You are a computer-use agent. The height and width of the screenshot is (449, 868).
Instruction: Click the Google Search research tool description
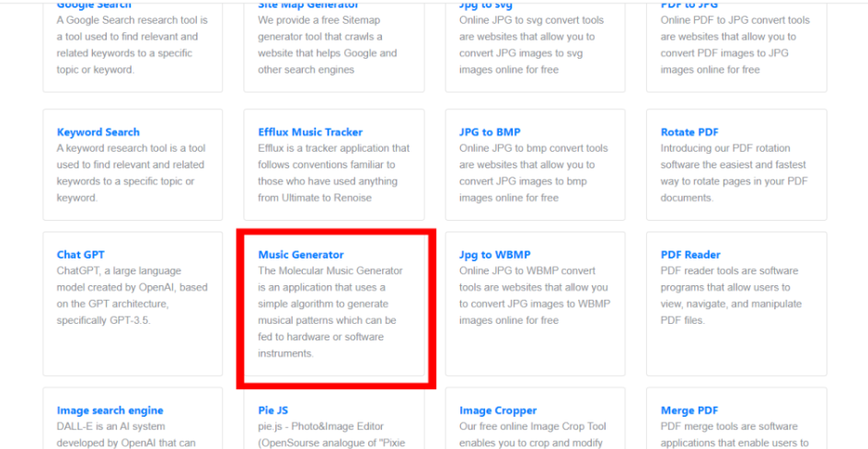pyautogui.click(x=132, y=44)
